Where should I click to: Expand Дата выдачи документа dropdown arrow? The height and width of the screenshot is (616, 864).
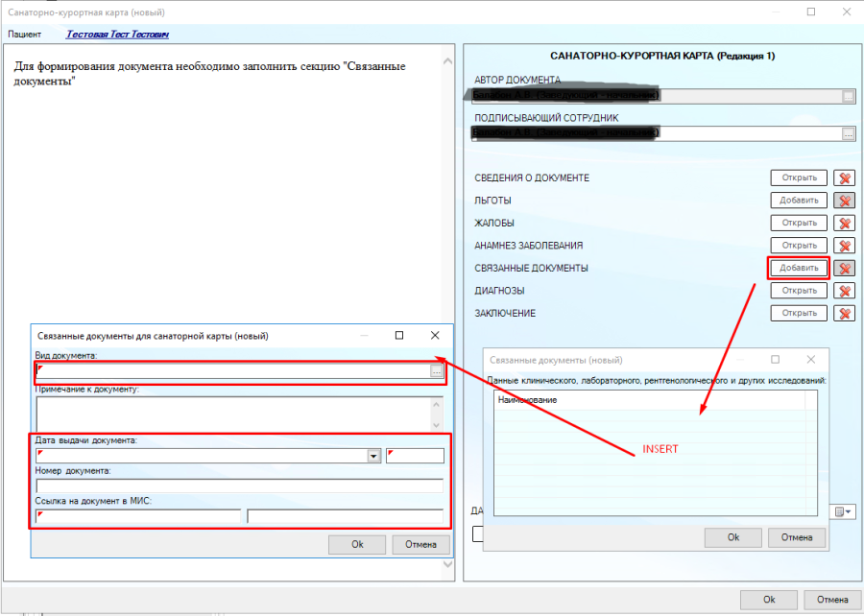coord(374,456)
